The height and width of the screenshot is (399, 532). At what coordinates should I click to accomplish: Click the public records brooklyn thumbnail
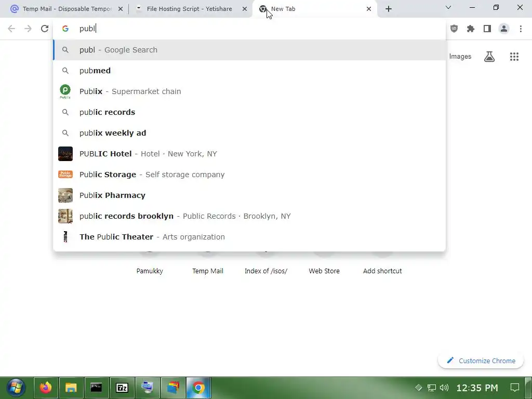coord(65,216)
